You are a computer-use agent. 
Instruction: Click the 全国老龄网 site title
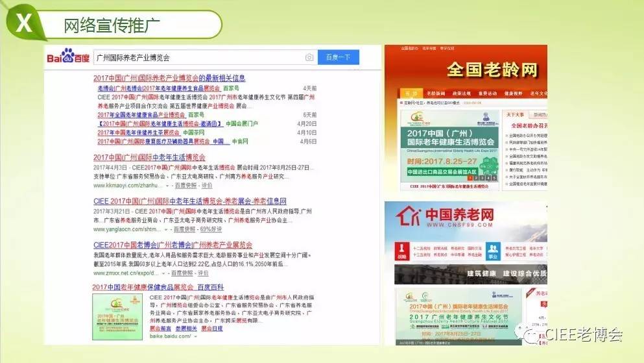492,69
